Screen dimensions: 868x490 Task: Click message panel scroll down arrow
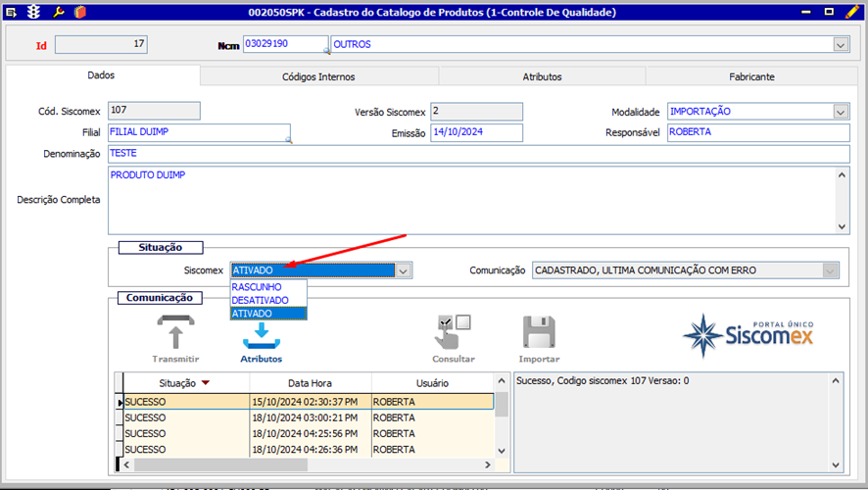[x=836, y=465]
